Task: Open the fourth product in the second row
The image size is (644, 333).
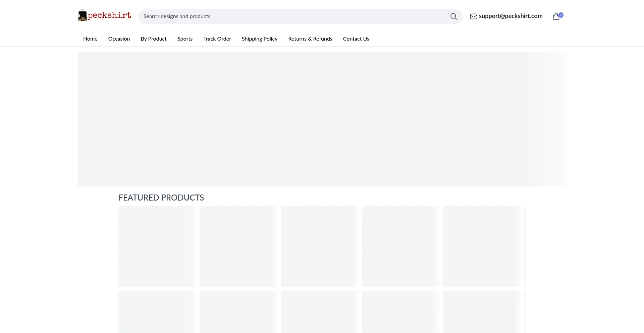Action: click(x=400, y=312)
